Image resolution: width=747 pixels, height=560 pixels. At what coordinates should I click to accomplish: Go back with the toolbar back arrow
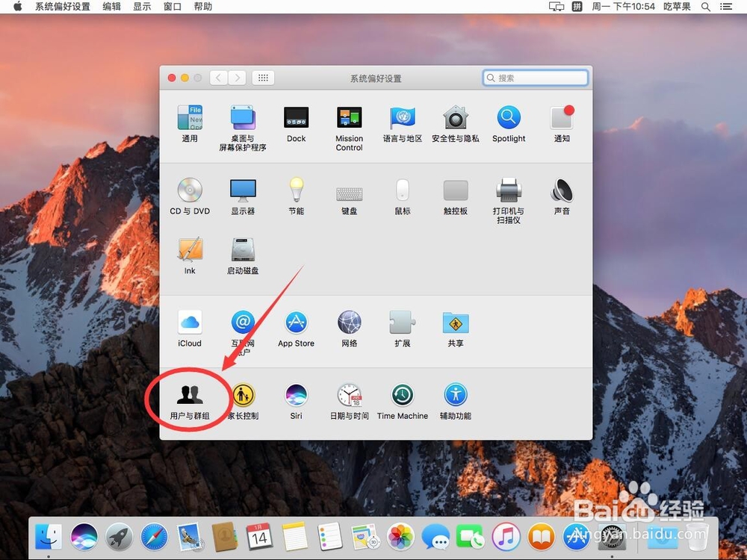click(x=219, y=78)
